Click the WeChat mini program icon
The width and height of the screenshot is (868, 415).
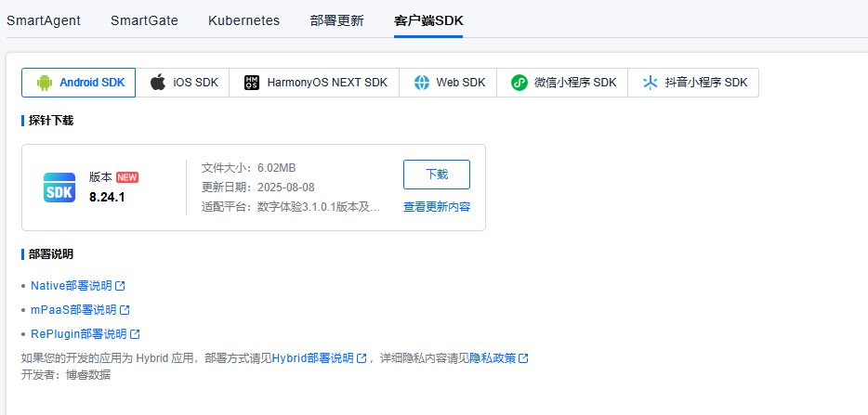click(519, 83)
